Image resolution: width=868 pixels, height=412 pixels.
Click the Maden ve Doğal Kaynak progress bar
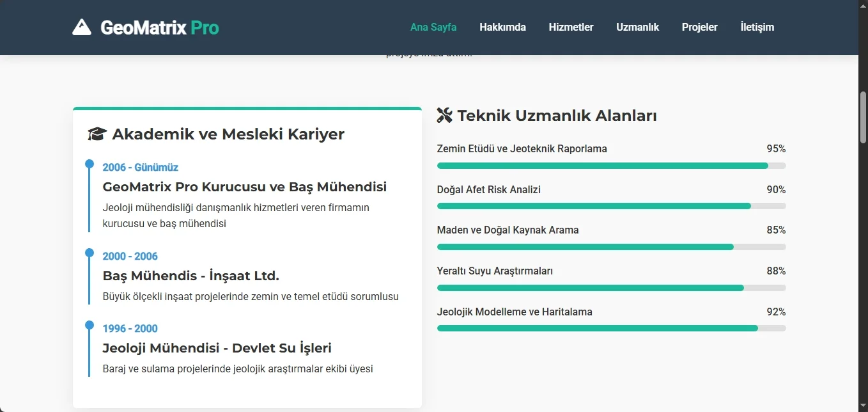pos(611,247)
